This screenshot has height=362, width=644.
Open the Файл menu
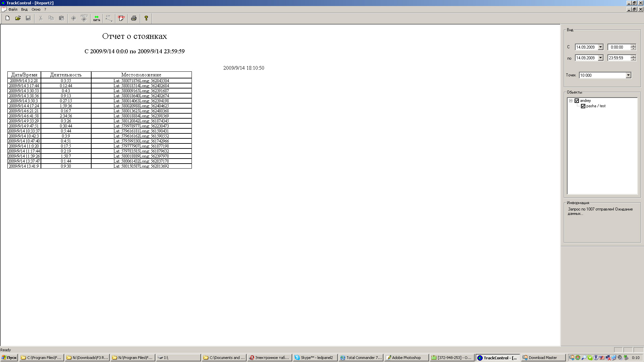13,9
